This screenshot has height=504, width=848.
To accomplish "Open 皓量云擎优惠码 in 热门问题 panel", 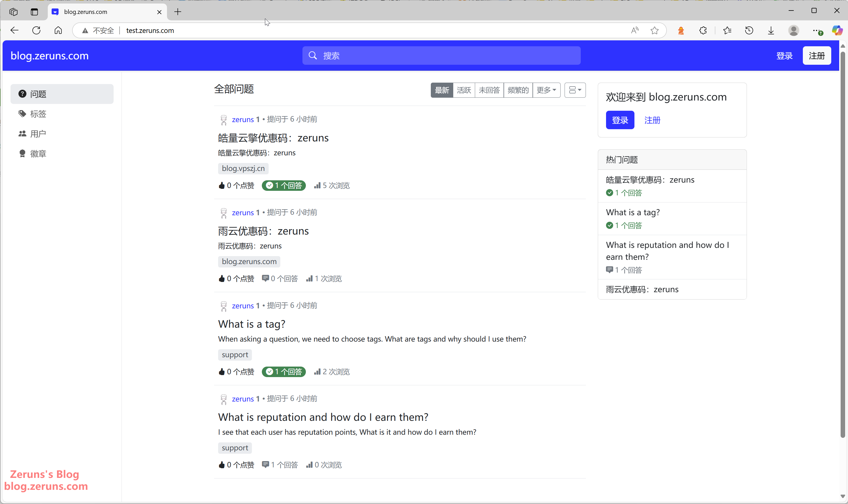I will pyautogui.click(x=650, y=180).
